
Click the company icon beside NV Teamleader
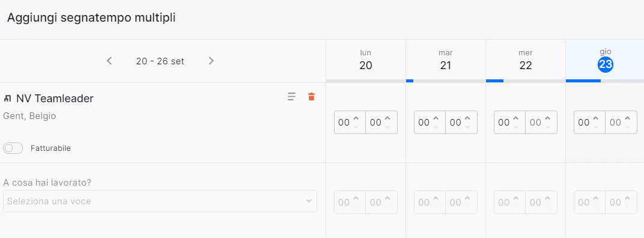click(x=7, y=99)
